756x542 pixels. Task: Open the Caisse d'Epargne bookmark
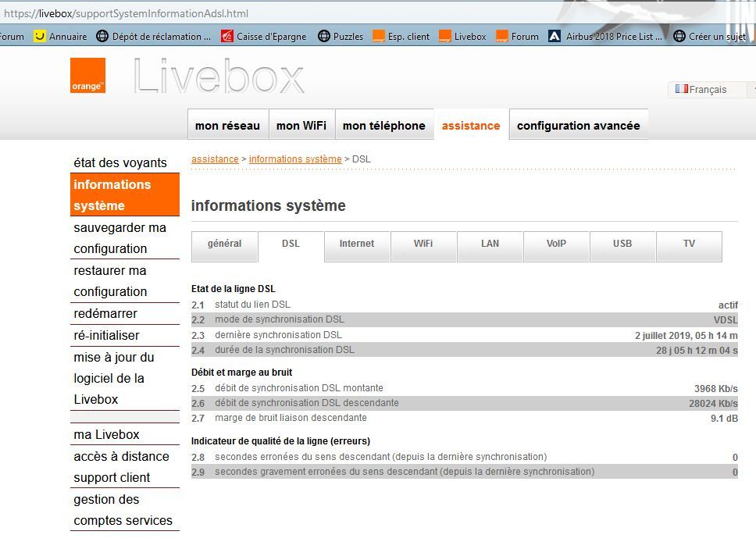[x=264, y=36]
